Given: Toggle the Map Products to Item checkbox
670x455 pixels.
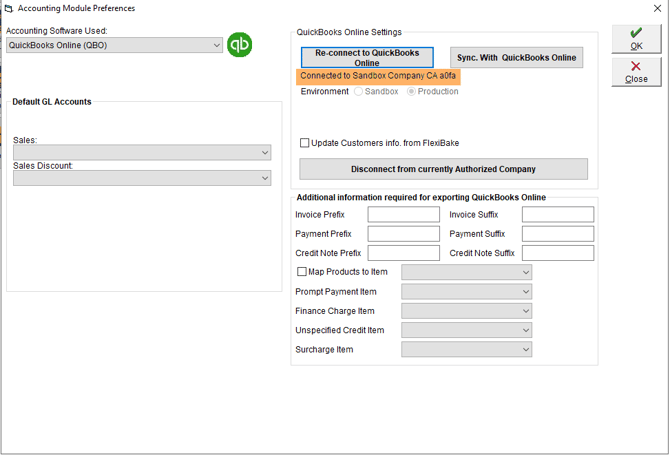Looking at the screenshot, I should tap(302, 272).
